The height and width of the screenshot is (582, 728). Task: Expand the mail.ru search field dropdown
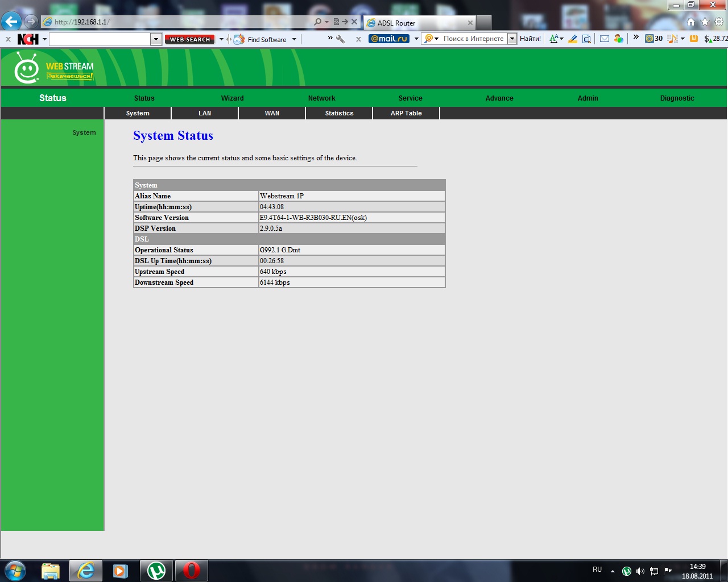(512, 39)
